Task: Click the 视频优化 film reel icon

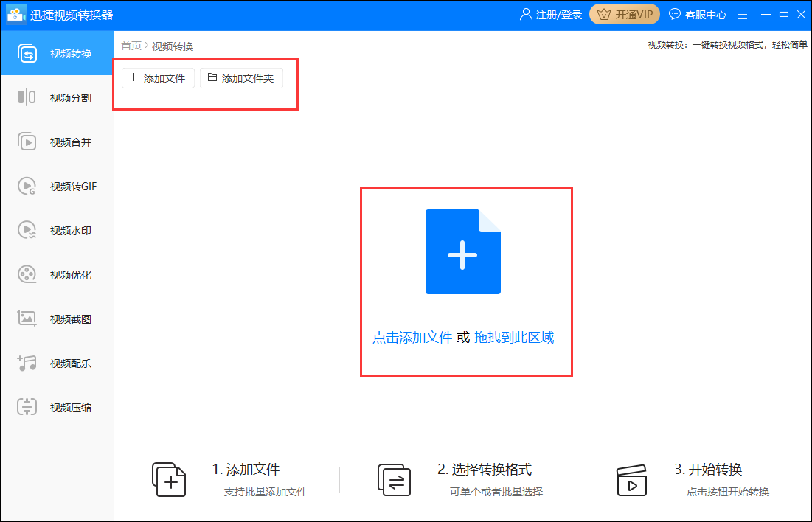Action: [27, 274]
